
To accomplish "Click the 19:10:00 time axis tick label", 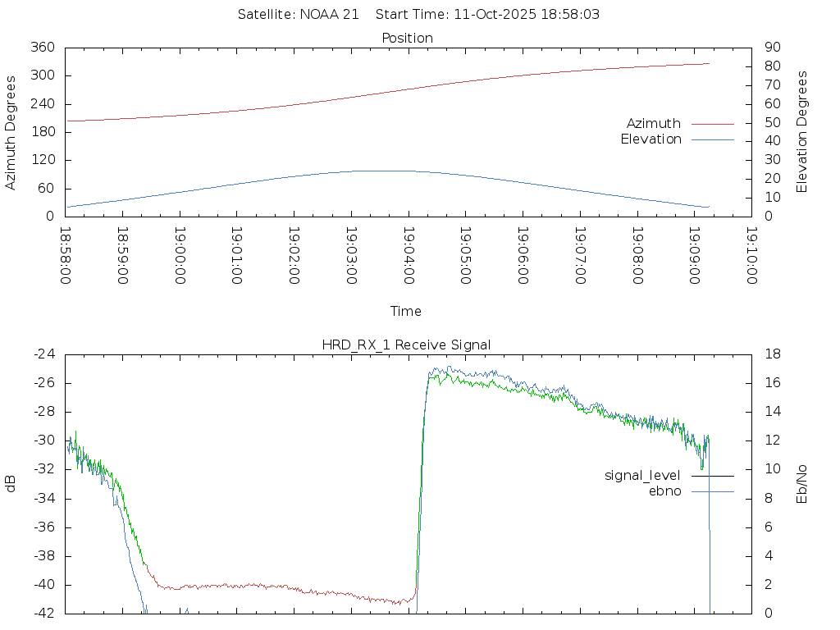I will 751,256.
